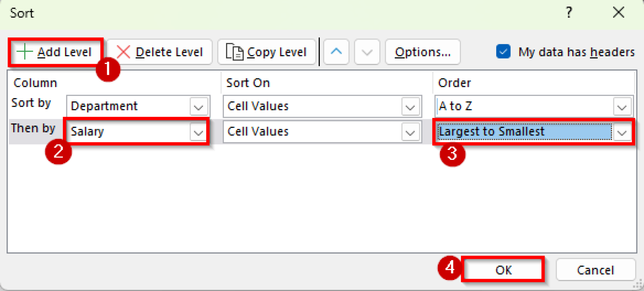This screenshot has width=644, height=291.
Task: Confirm sorting with OK
Action: pos(503,270)
